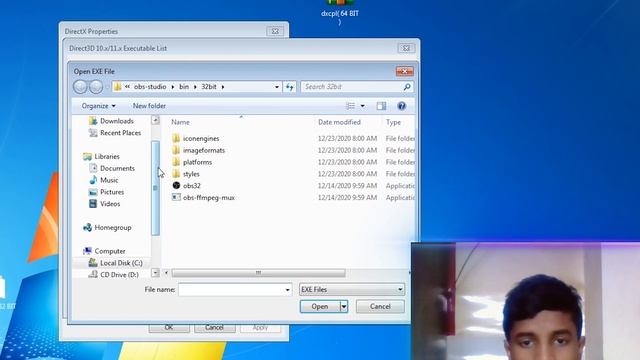Click the Change your view icon
The height and width of the screenshot is (360, 640).
(x=351, y=106)
